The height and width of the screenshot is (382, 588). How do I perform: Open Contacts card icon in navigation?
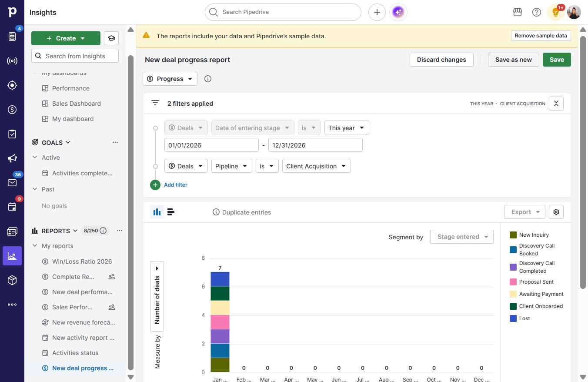pyautogui.click(x=12, y=231)
